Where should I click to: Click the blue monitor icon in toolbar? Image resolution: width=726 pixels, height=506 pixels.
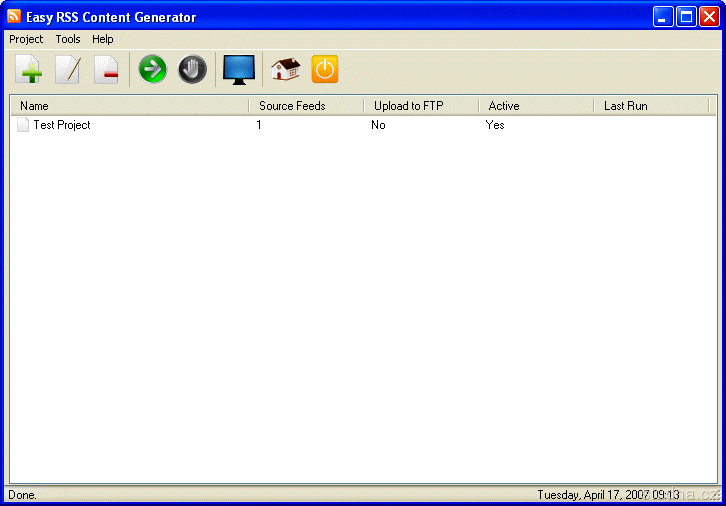239,70
